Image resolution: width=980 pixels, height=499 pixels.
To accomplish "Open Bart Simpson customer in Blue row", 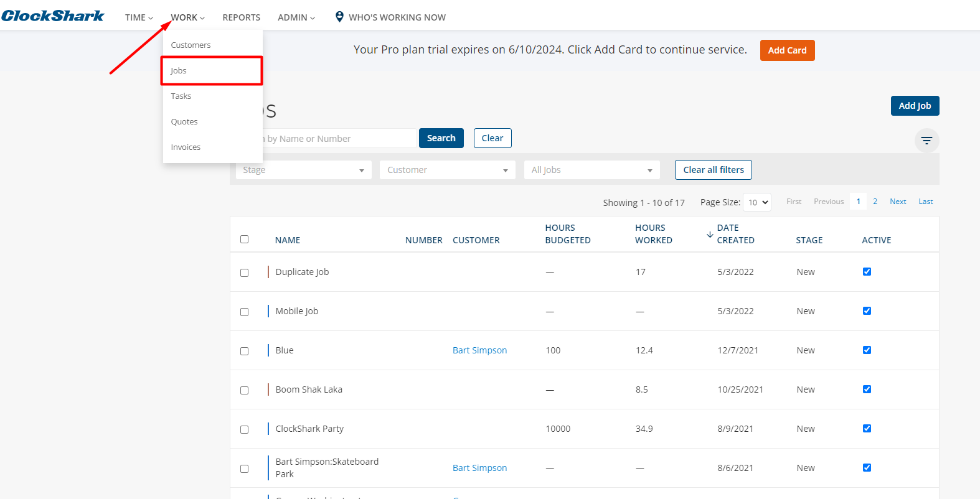I will (x=479, y=350).
